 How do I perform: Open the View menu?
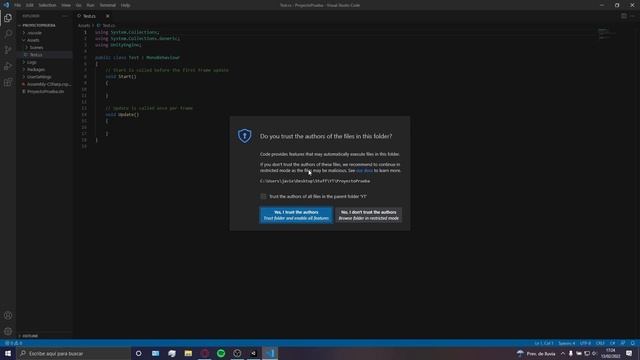(x=66, y=5)
